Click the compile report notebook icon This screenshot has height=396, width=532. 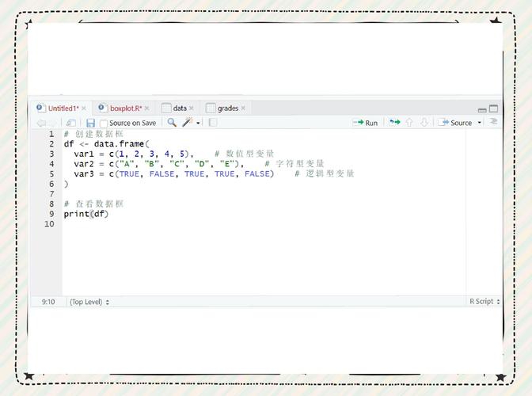click(212, 123)
